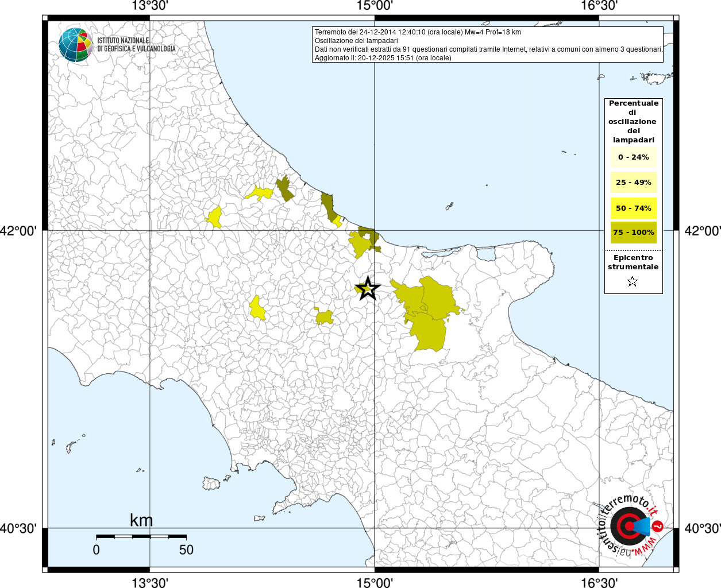The width and height of the screenshot is (721, 588).
Task: Click the bottom 16°30' longitude label
Action: (599, 583)
